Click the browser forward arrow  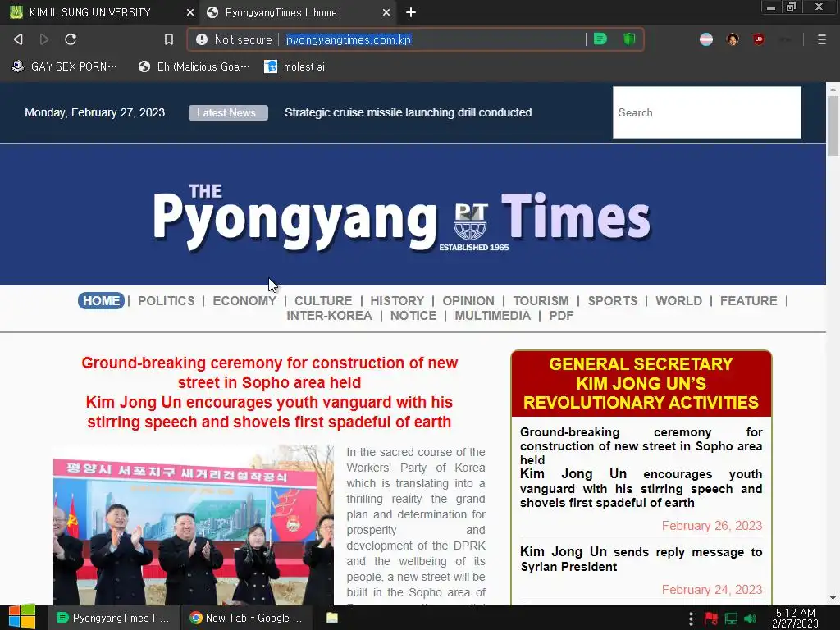click(x=44, y=39)
